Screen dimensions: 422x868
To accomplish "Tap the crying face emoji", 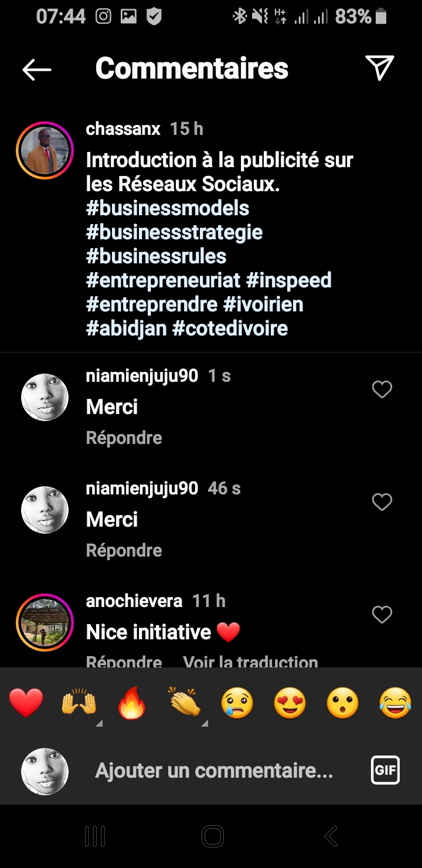I will coord(237,703).
